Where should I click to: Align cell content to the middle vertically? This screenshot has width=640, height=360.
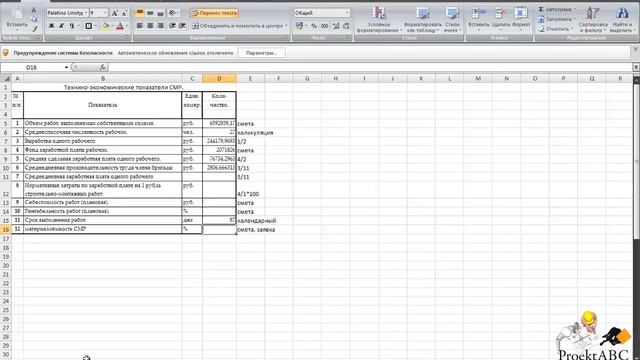[x=150, y=13]
